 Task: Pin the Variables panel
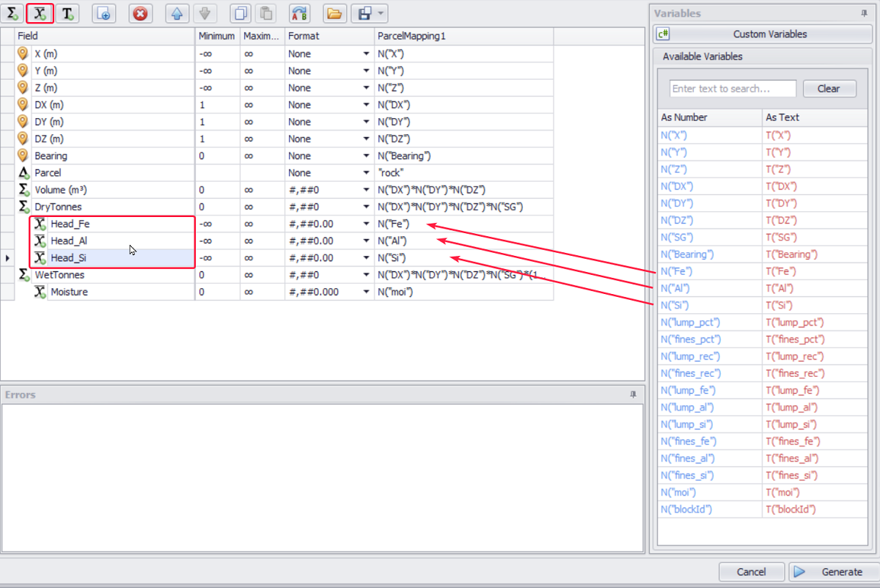[864, 13]
